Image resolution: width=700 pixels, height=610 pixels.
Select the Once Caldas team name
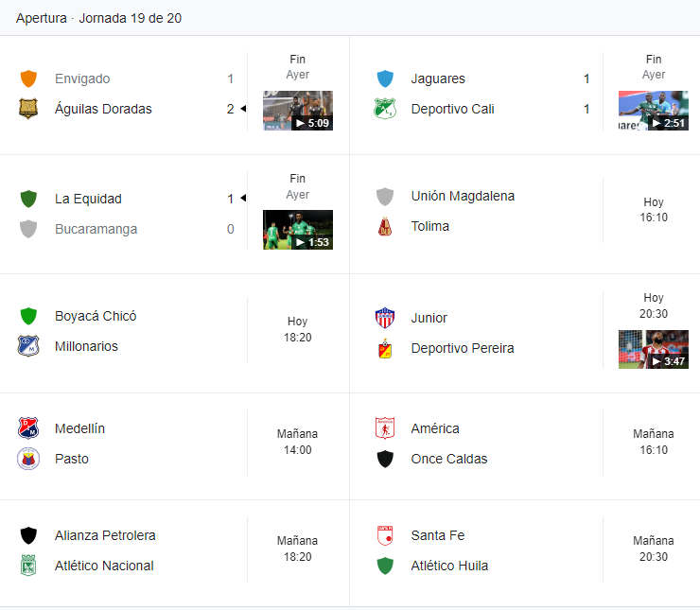[x=449, y=459]
